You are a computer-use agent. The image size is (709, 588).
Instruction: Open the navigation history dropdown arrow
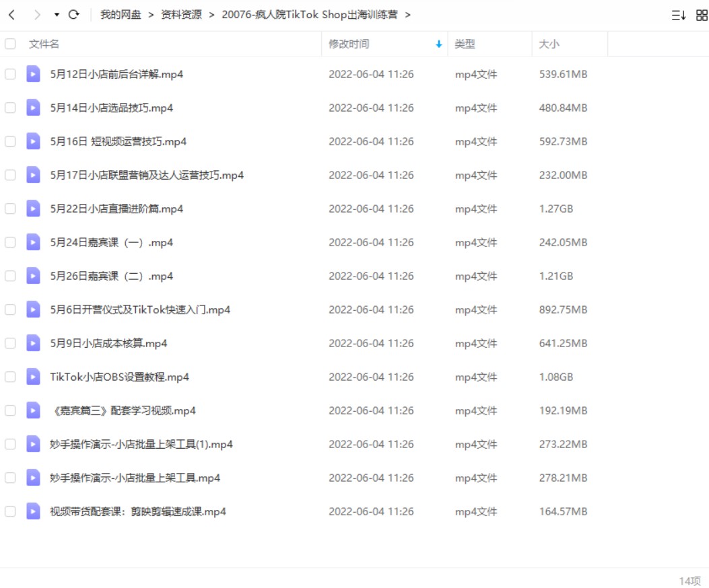click(x=57, y=15)
